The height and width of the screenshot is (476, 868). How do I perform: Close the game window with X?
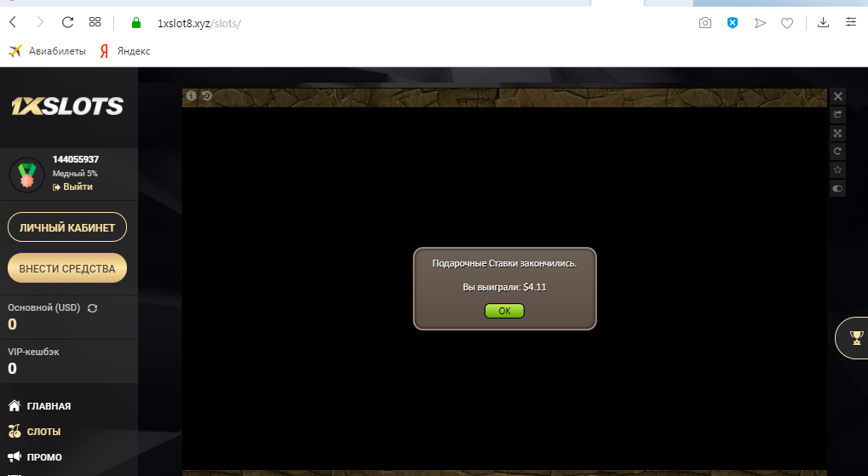tap(837, 96)
